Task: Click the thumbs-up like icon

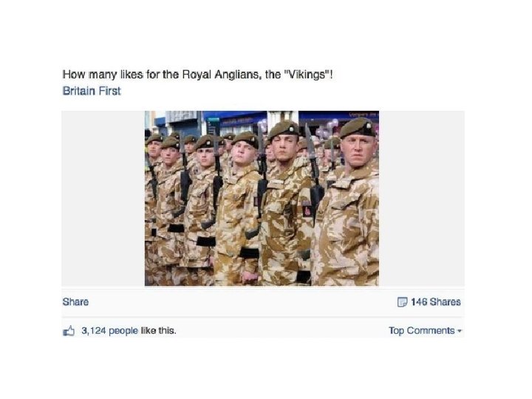Action: point(69,331)
